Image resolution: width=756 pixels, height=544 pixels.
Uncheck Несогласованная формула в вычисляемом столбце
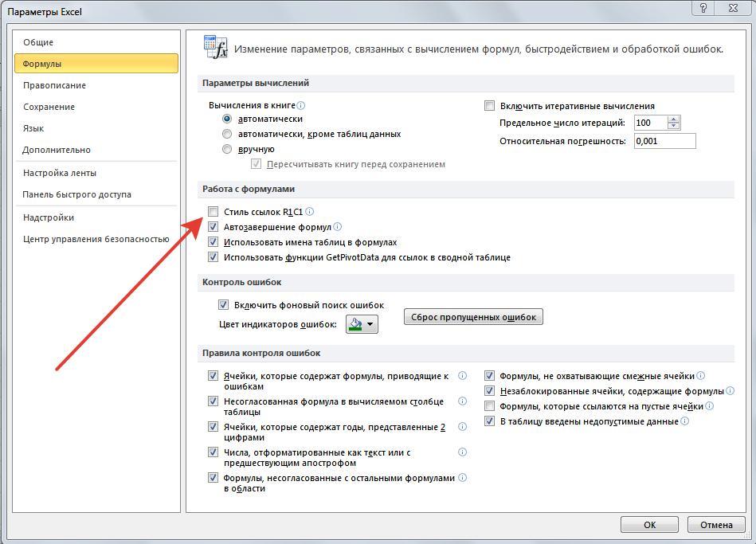coord(213,401)
